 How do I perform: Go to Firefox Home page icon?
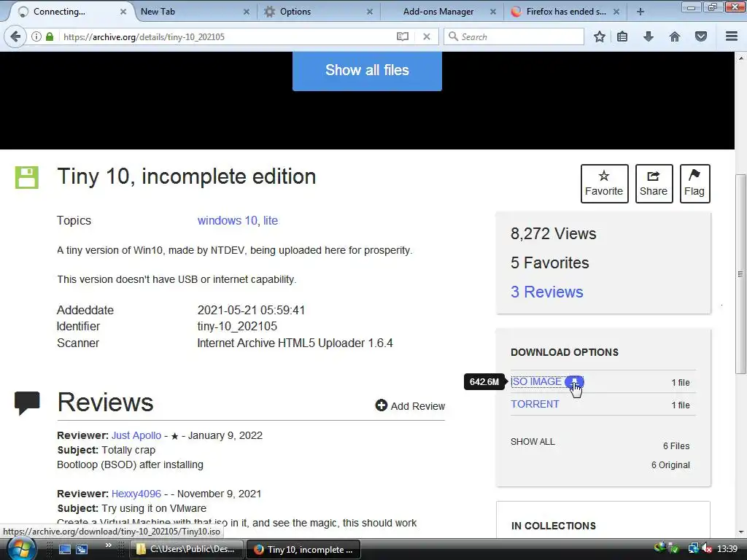(x=675, y=36)
